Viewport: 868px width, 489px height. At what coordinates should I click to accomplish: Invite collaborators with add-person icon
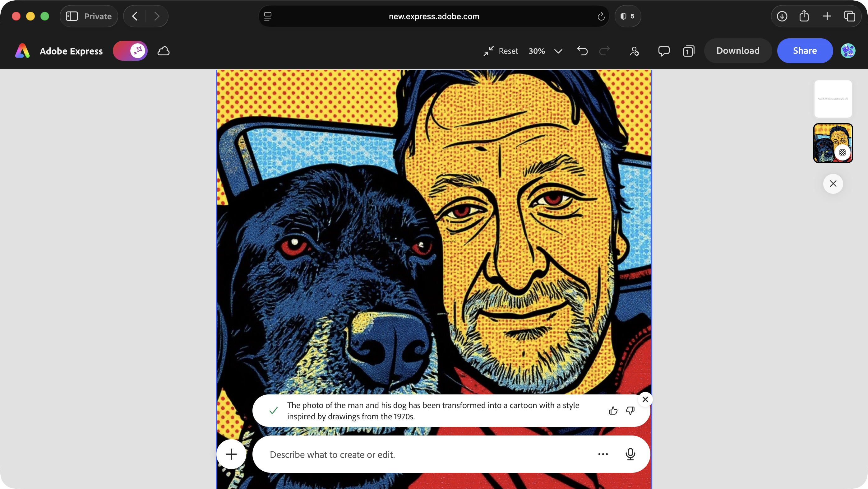point(634,51)
